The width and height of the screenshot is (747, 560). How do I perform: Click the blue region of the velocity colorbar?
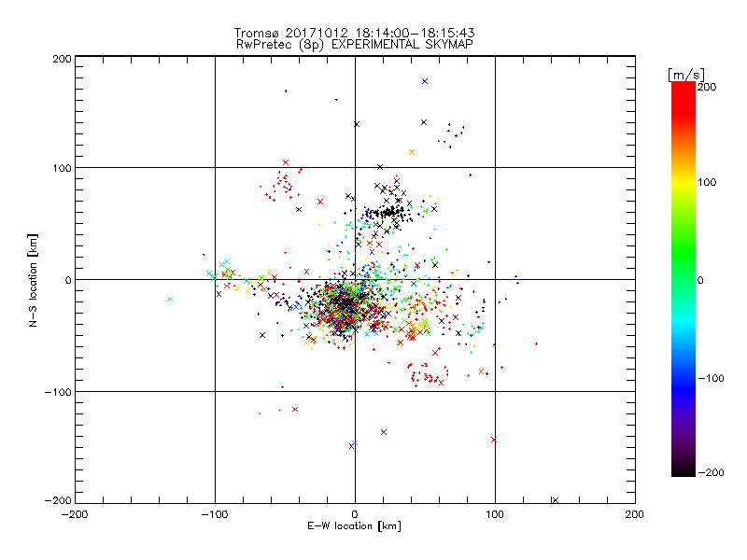[684, 388]
